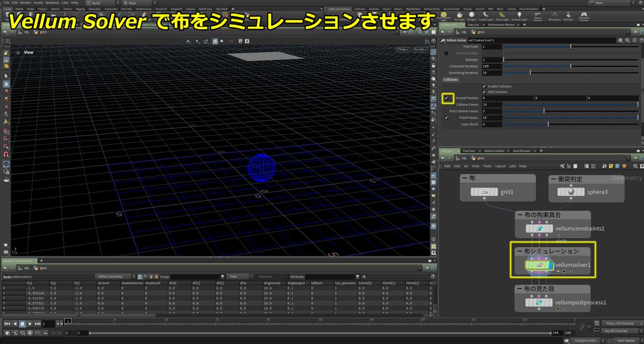This screenshot has width=644, height=344.
Task: Play the timeline in reverse
Action: point(14,324)
